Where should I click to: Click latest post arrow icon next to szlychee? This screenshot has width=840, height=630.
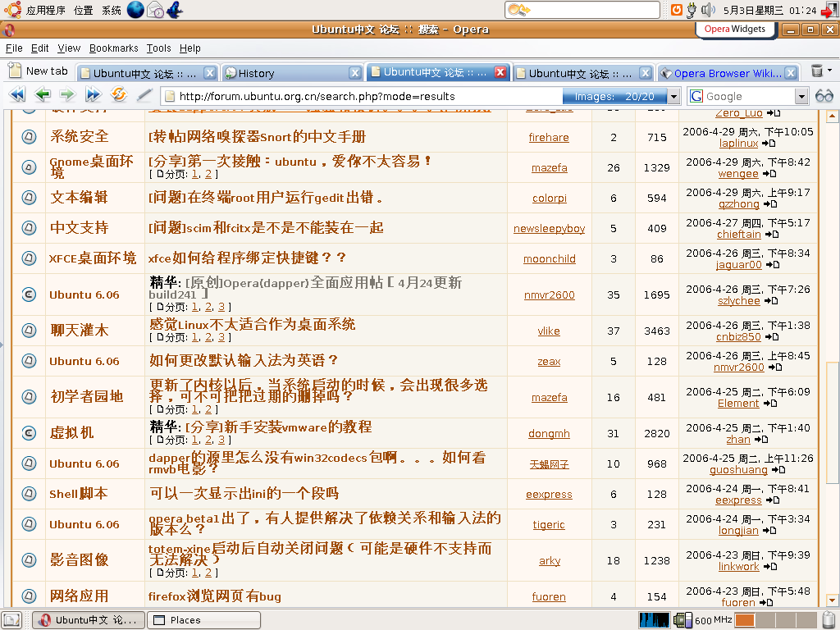click(771, 300)
